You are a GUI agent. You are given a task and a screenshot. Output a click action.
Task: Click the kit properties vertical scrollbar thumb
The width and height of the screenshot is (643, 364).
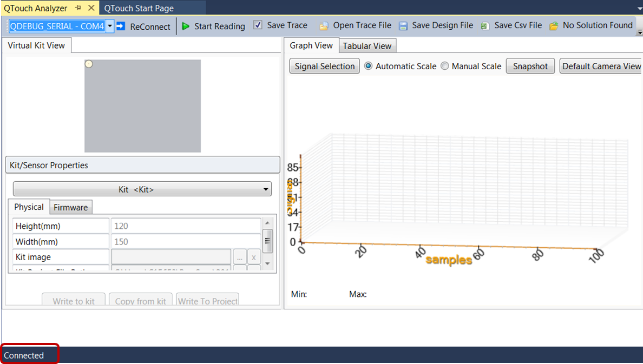pyautogui.click(x=267, y=241)
